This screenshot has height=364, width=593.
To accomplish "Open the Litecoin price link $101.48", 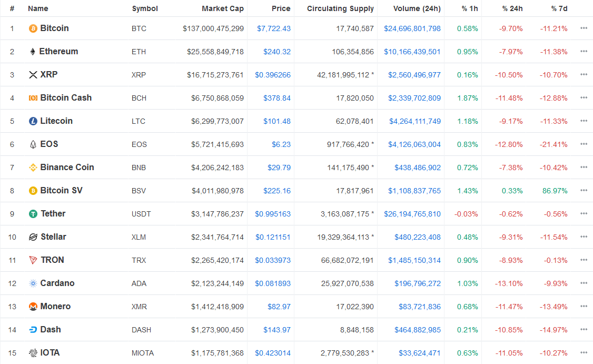I will point(277,122).
